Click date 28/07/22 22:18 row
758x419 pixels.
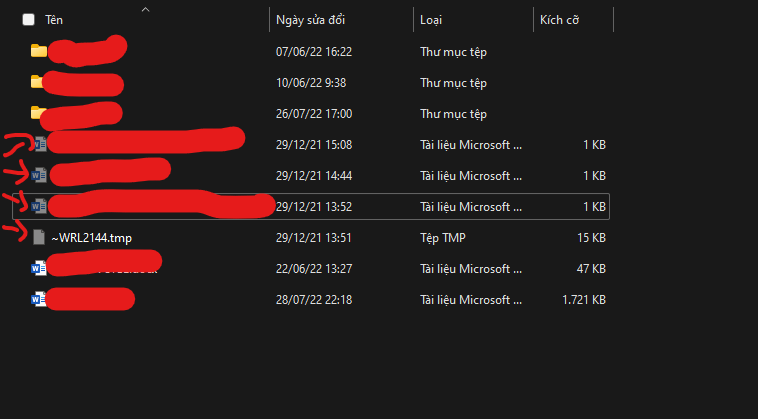tap(314, 300)
